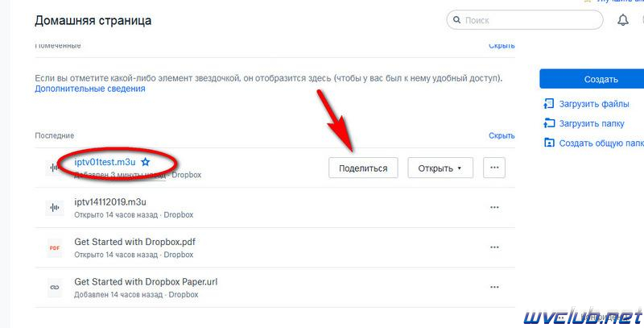This screenshot has width=644, height=328.
Task: Click the Поделиться button
Action: [x=363, y=168]
